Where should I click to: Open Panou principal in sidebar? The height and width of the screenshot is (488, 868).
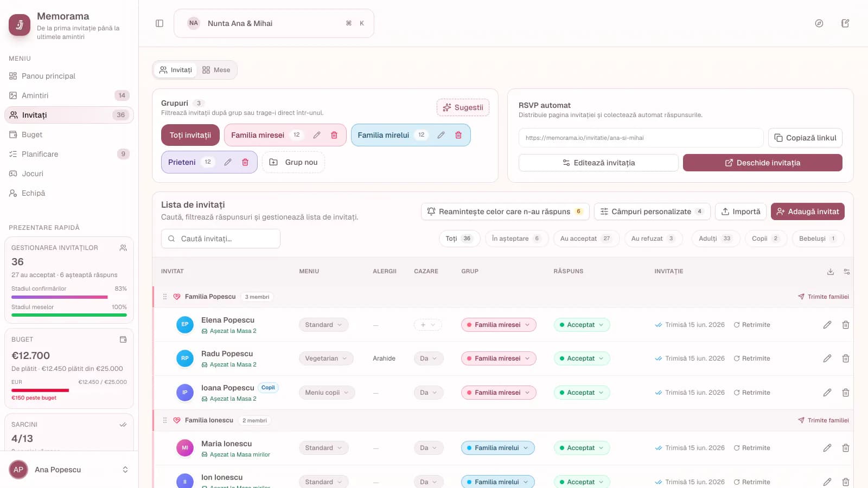coord(69,76)
